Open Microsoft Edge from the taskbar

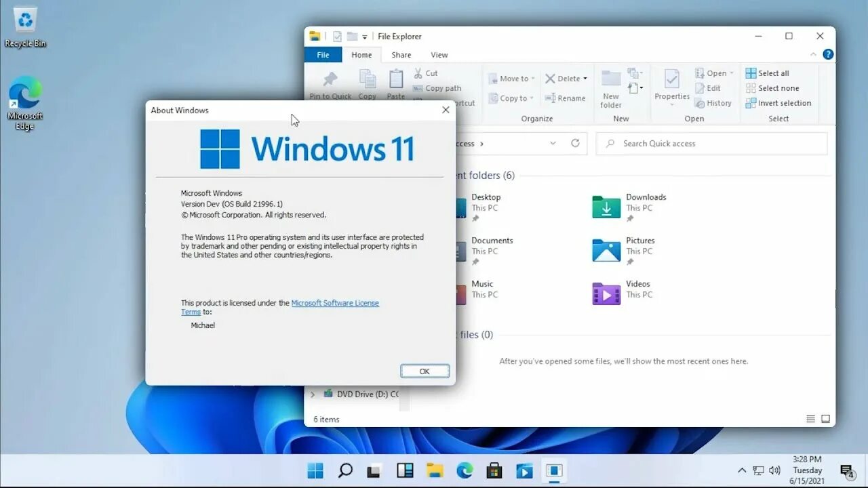pyautogui.click(x=465, y=470)
